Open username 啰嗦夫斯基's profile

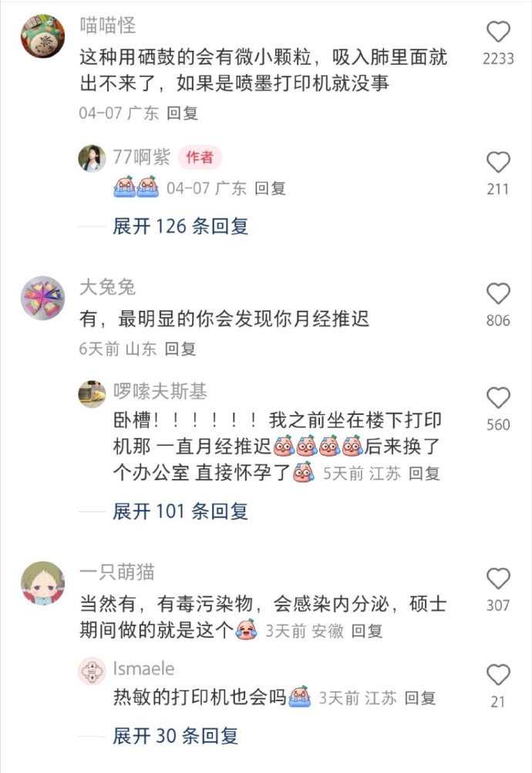click(160, 391)
